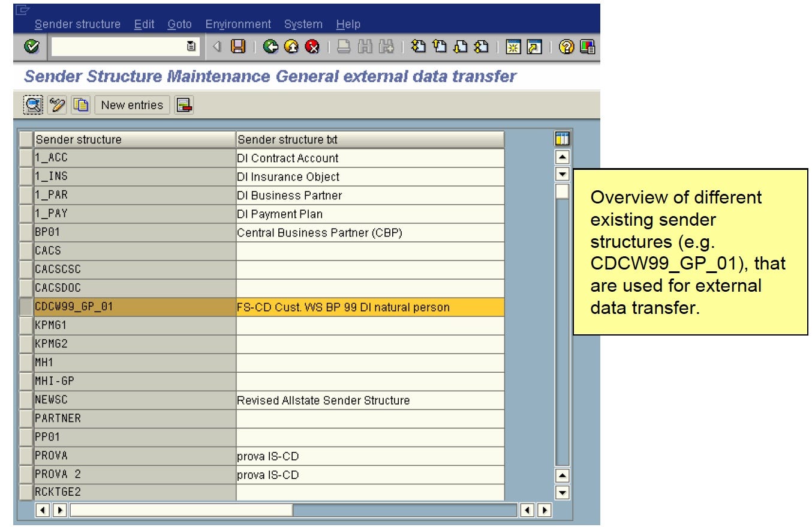Click the vertical scrollbar thumb
Viewport: 812px width, 527px height.
pyautogui.click(x=562, y=191)
